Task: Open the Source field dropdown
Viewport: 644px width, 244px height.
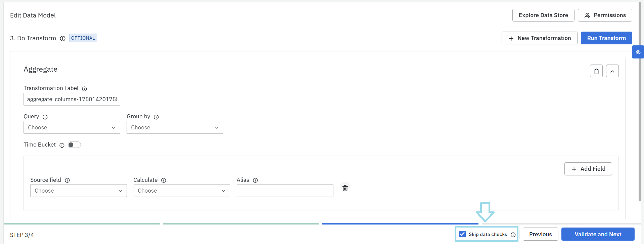Action: click(78, 191)
